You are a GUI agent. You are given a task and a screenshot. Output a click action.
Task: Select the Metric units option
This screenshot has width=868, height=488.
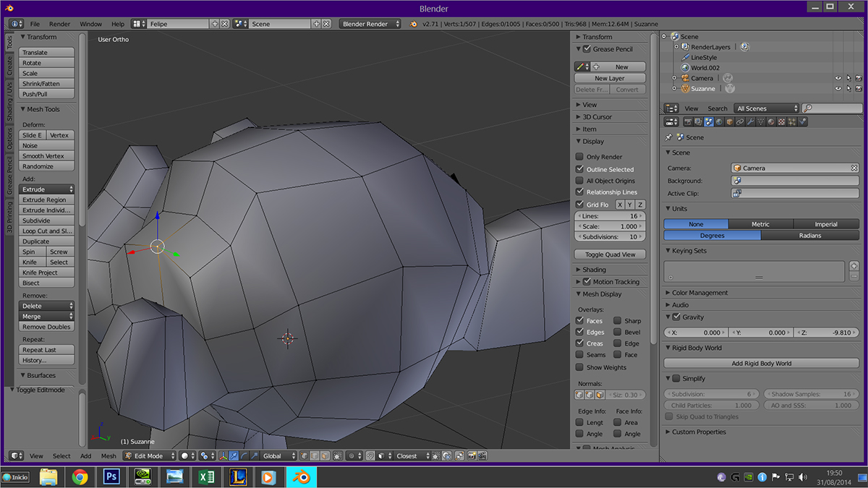point(761,224)
